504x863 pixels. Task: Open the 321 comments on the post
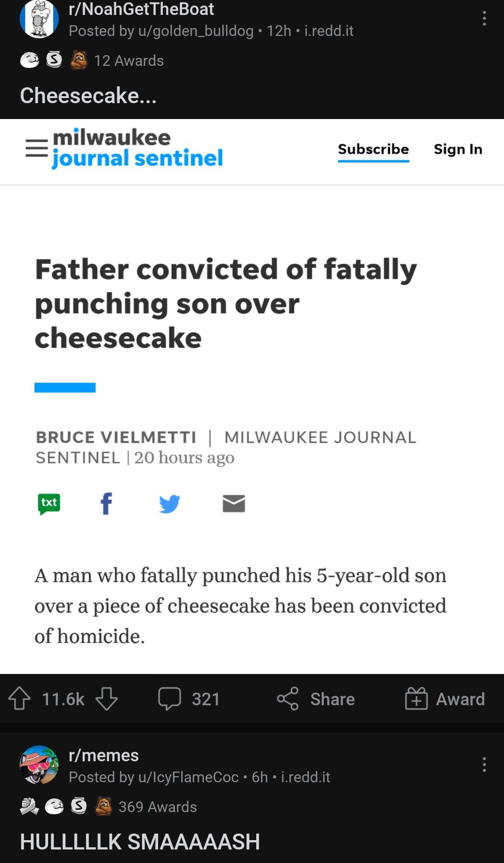(189, 699)
